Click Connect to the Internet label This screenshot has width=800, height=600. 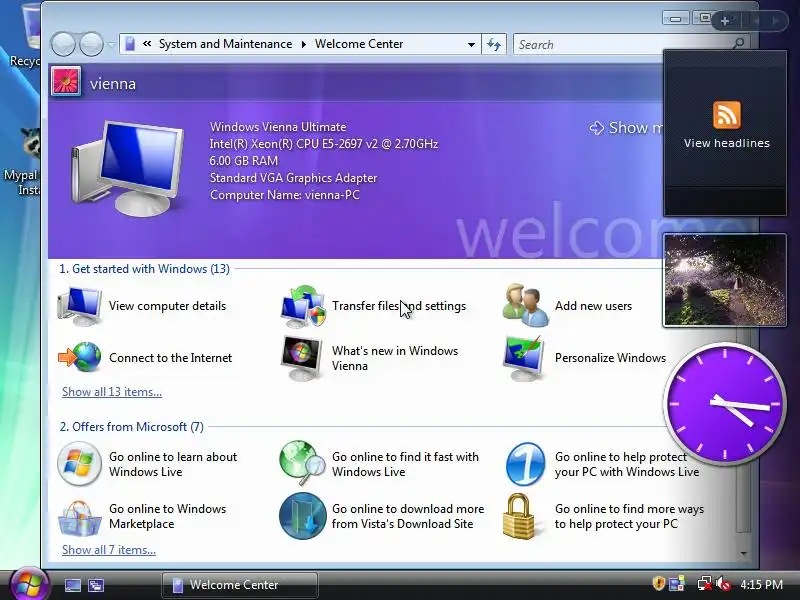click(170, 358)
